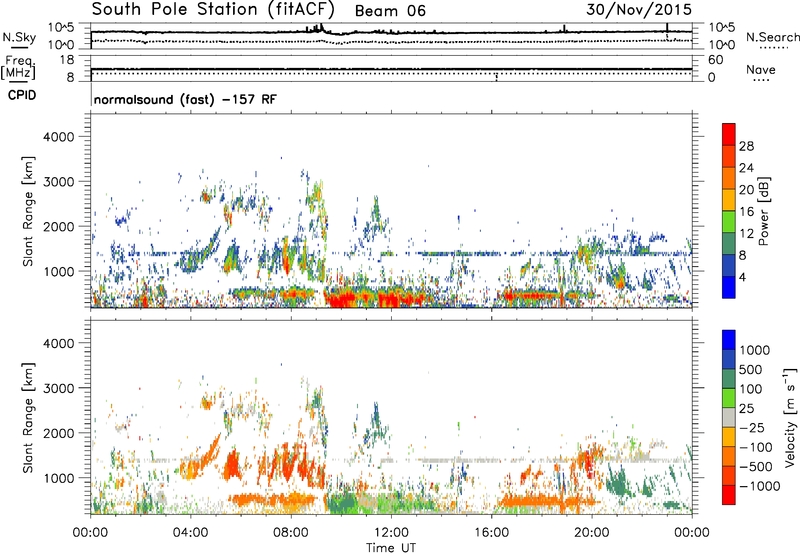800x554 pixels.
Task: Select the "N.Search" legend label
Action: point(773,37)
